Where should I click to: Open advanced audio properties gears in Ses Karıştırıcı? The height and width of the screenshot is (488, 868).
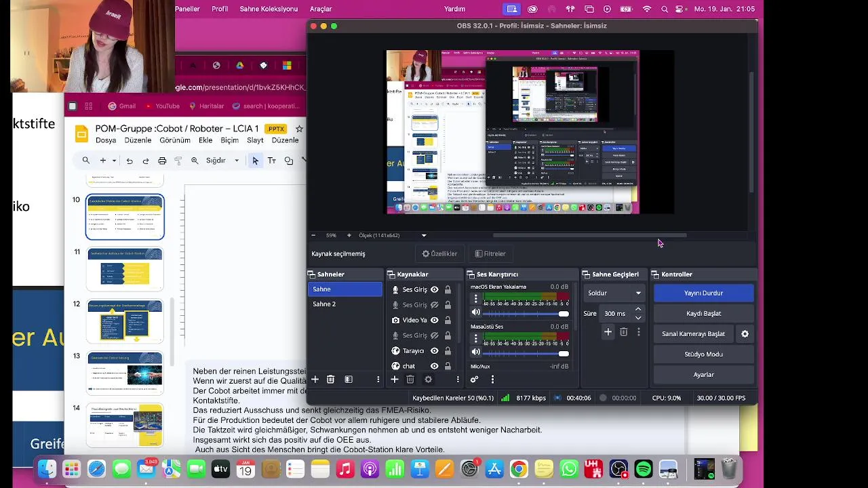tap(474, 380)
